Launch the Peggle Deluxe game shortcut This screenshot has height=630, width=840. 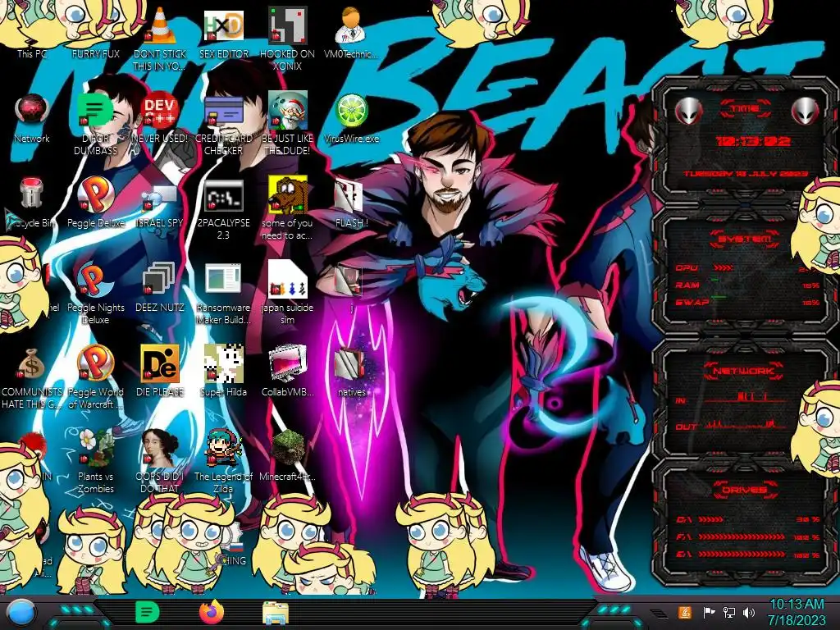(95, 203)
